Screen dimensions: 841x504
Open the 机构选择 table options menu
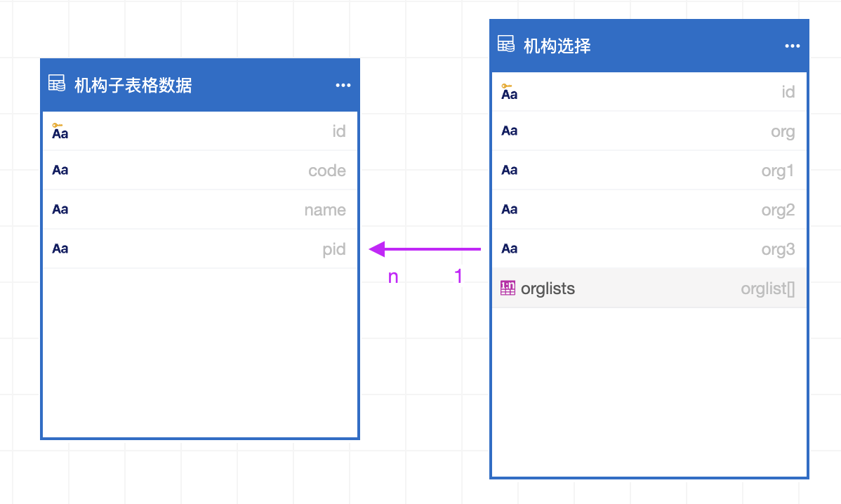point(792,46)
